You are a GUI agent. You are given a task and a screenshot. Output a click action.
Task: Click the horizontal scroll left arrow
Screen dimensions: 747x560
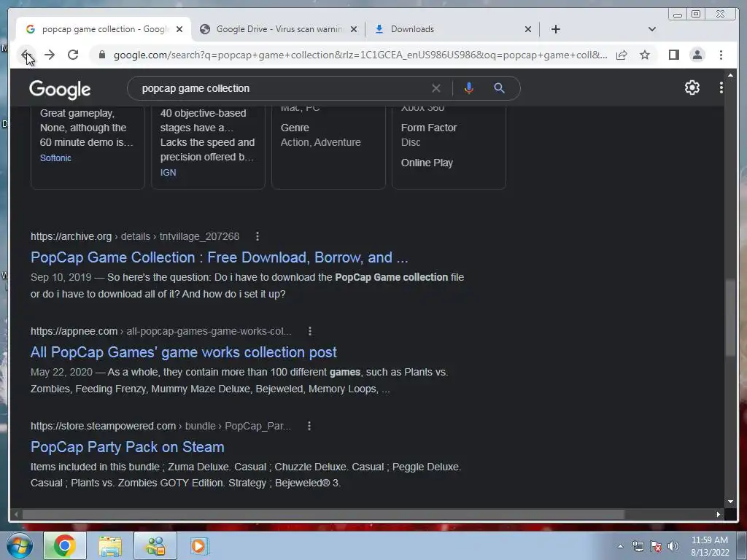[16, 514]
